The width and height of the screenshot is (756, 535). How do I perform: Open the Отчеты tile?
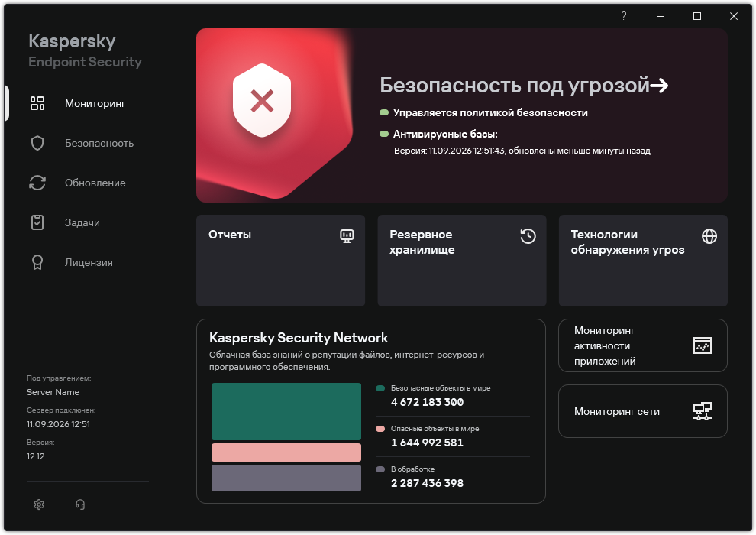point(280,261)
